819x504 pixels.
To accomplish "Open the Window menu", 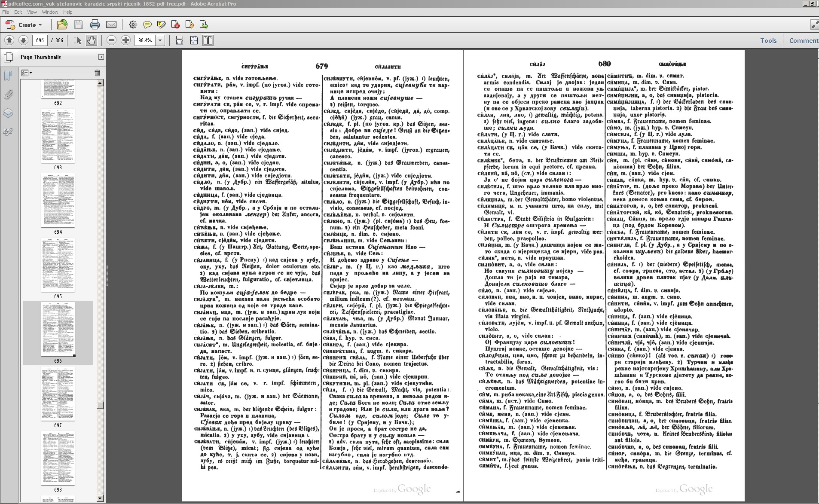I will point(50,12).
